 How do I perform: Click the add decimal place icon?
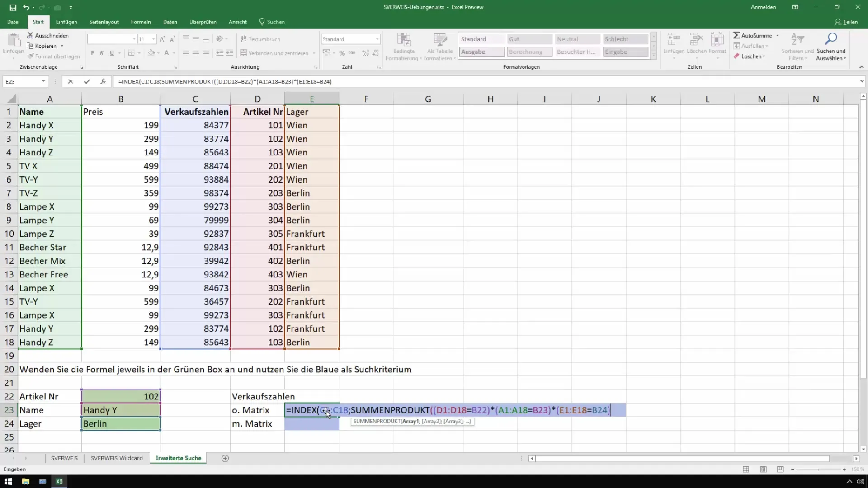click(365, 53)
